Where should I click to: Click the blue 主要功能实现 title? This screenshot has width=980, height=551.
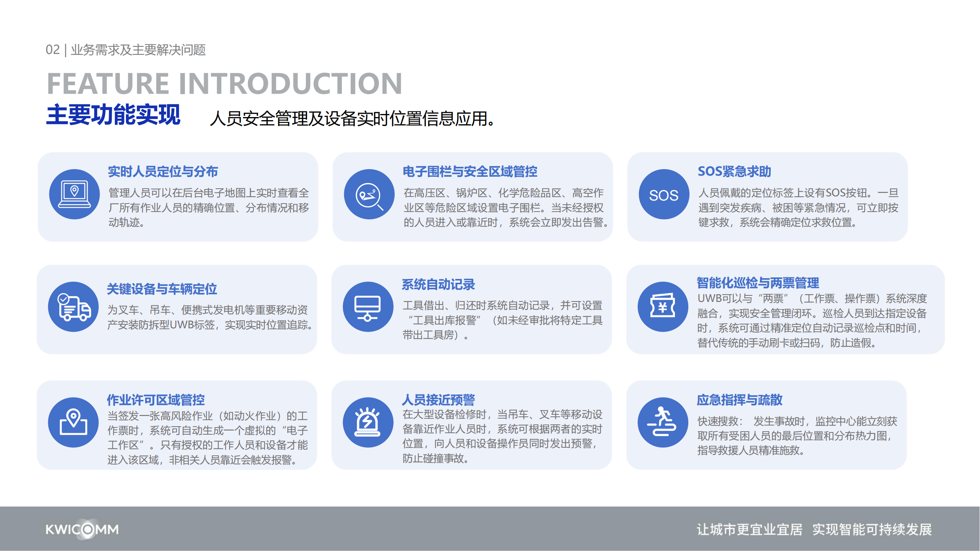pyautogui.click(x=113, y=115)
